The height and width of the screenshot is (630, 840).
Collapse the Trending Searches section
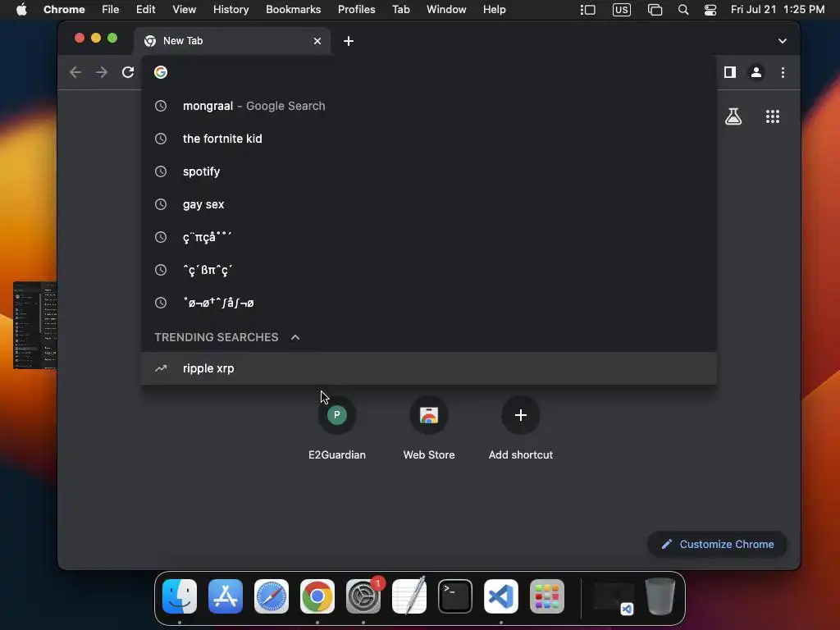point(295,337)
